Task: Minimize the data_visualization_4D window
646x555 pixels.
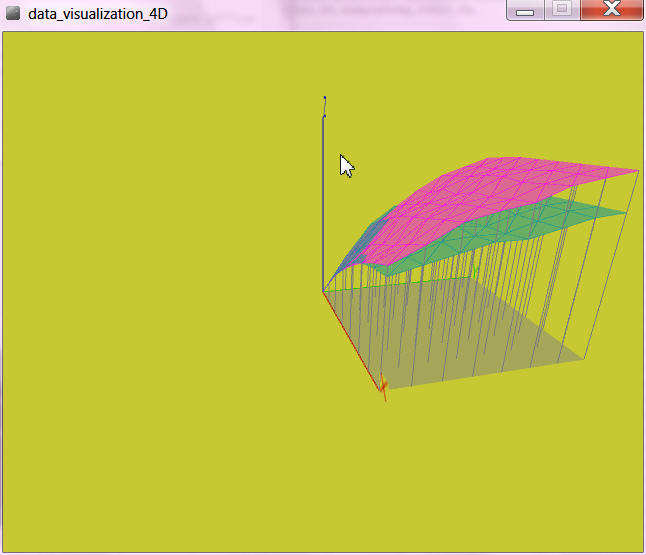Action: click(526, 10)
